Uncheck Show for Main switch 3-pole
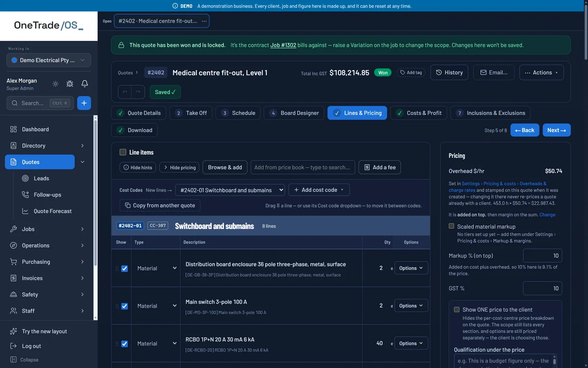Screen dimensions: 588x368 click(x=125, y=306)
